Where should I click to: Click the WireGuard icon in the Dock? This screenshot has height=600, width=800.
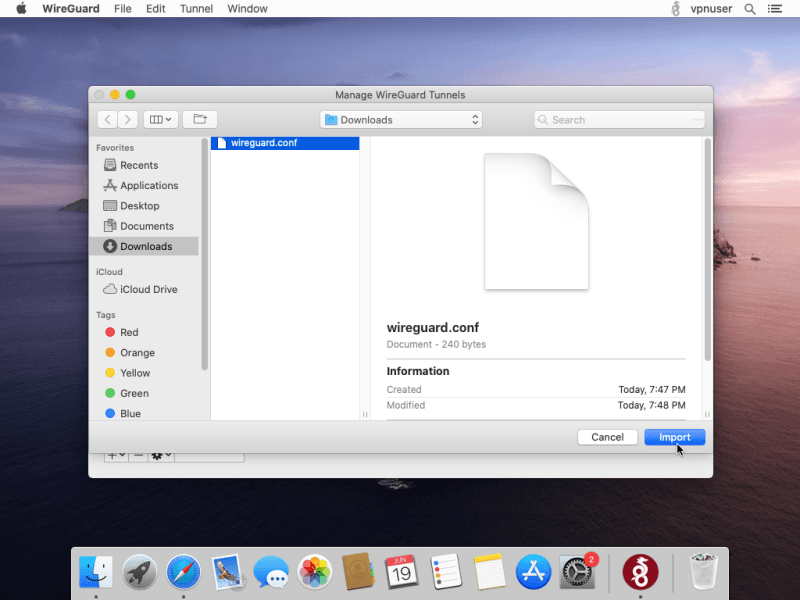[x=640, y=572]
